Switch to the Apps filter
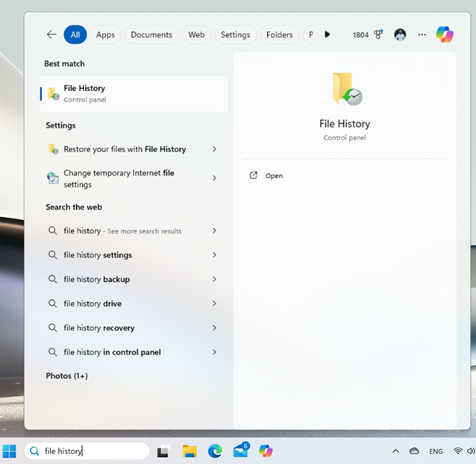The image size is (476, 464). pyautogui.click(x=105, y=34)
